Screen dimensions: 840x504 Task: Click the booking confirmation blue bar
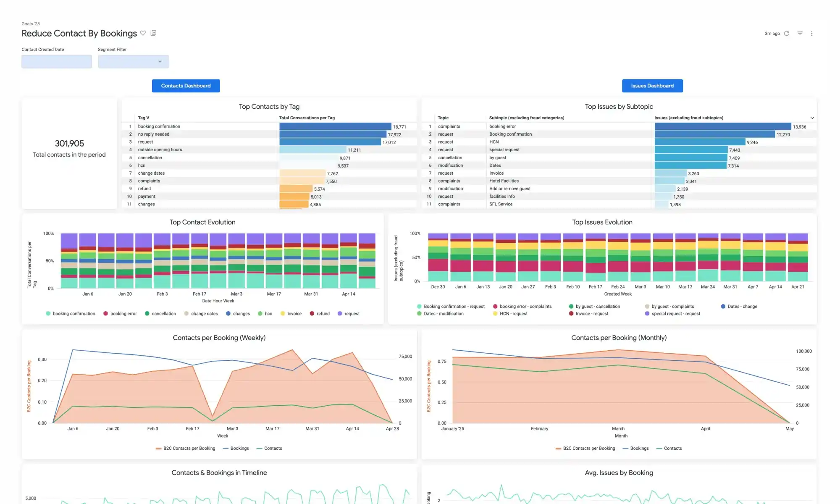coord(335,126)
